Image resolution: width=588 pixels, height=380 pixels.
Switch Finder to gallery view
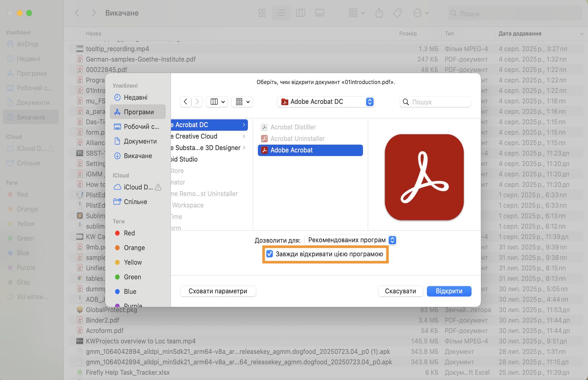click(320, 13)
